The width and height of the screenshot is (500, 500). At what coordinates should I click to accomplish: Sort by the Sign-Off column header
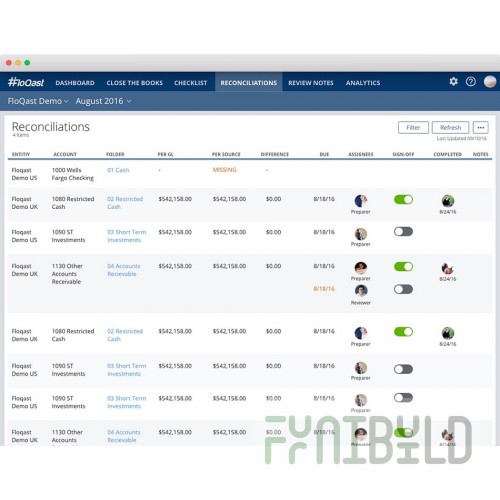click(x=403, y=154)
